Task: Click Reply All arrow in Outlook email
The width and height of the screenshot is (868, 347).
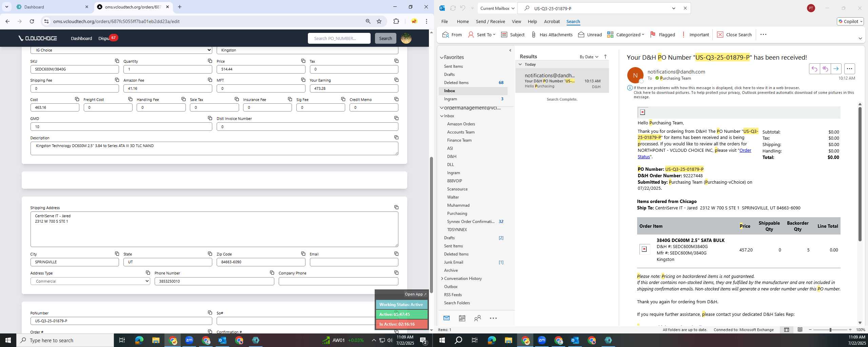Action: click(825, 69)
